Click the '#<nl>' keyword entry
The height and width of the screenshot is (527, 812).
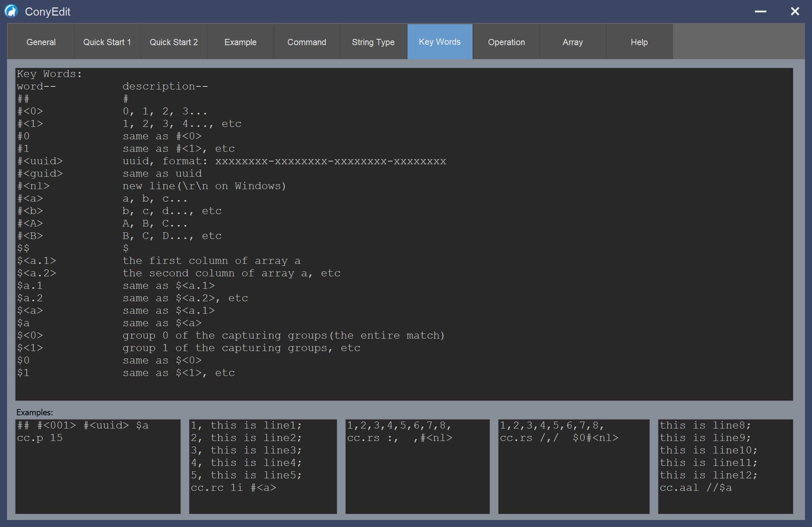[x=33, y=186]
